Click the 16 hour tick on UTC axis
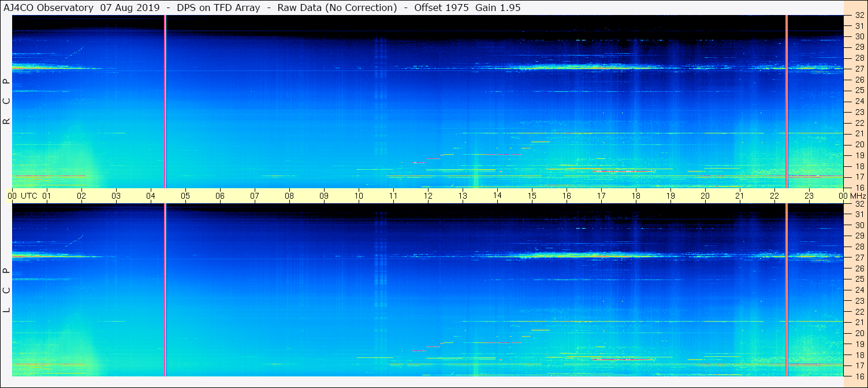868x388 pixels. tap(567, 196)
